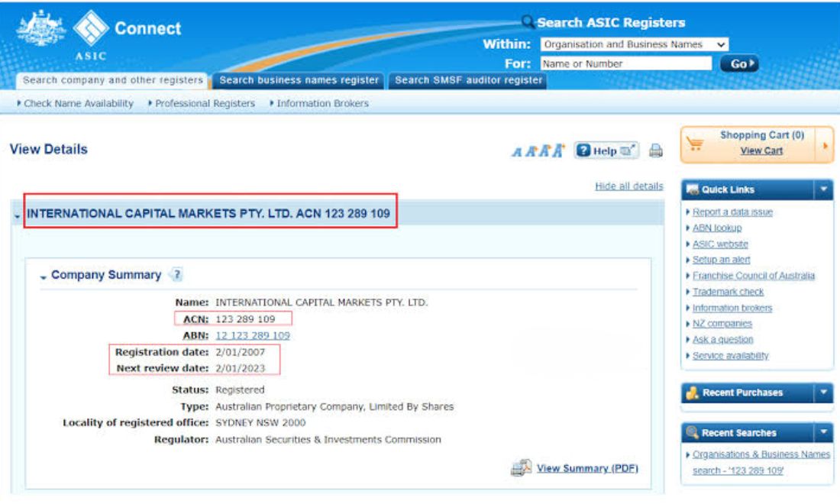The image size is (840, 504).
Task: Open the Help button with question mark
Action: click(x=606, y=150)
